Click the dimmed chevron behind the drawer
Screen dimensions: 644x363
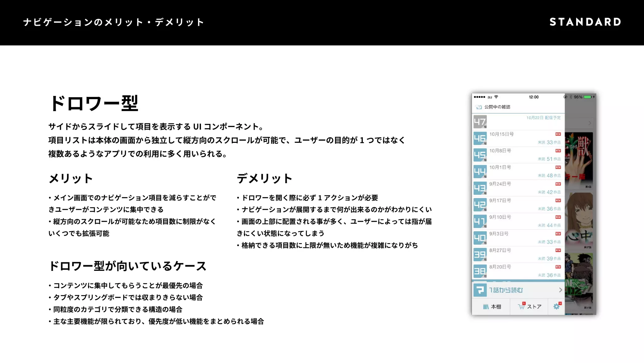click(590, 123)
